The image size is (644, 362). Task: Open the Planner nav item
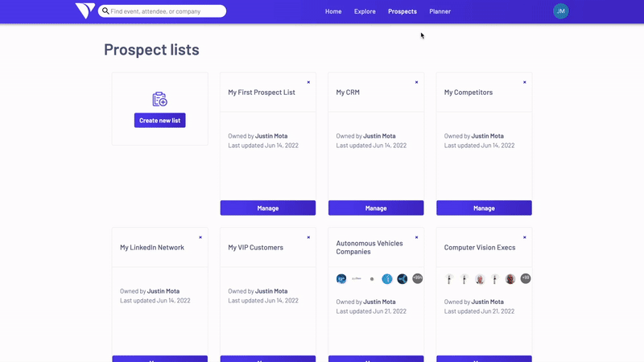point(440,11)
